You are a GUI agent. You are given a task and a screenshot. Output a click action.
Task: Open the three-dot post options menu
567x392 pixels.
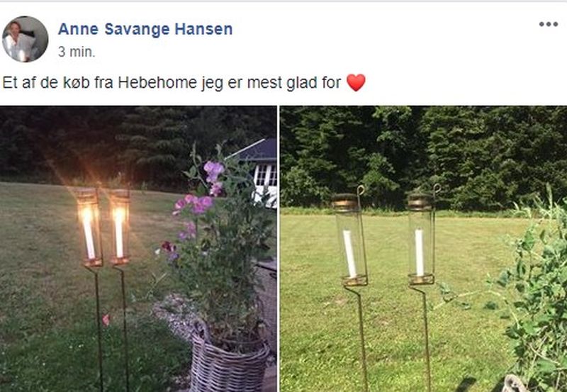[548, 24]
